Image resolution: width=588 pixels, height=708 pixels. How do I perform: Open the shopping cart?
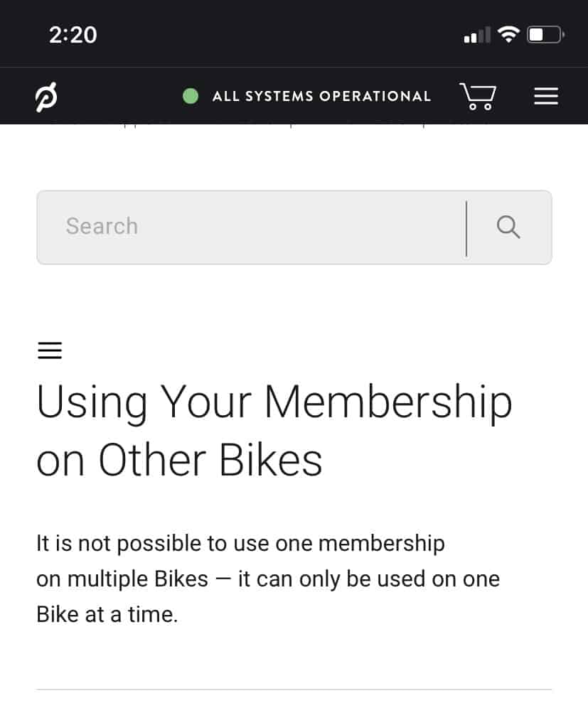point(478,96)
